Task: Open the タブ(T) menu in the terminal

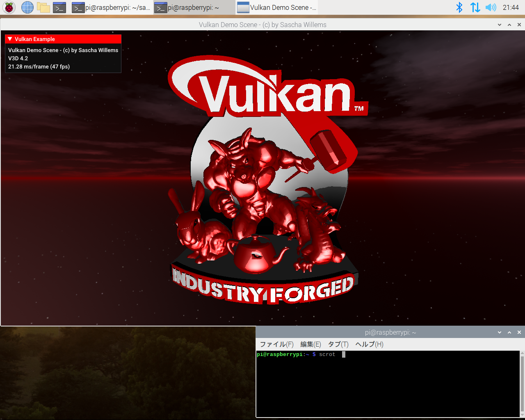Action: [x=338, y=344]
